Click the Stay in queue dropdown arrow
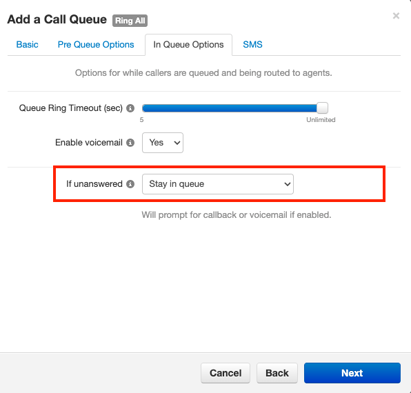 287,184
